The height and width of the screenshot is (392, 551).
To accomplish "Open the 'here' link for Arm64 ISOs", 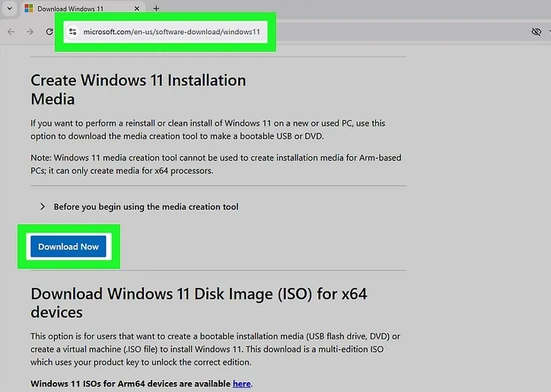I will (241, 384).
